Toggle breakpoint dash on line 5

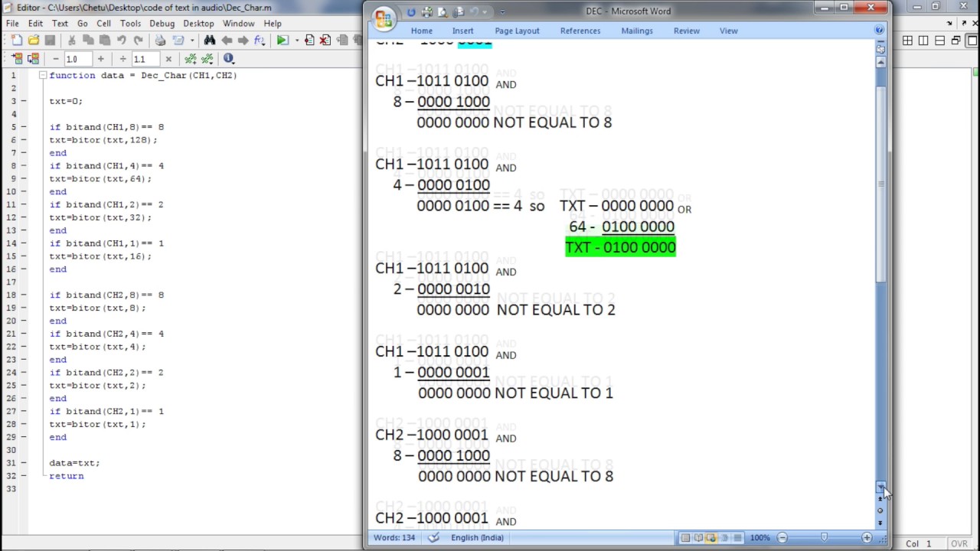(24, 127)
